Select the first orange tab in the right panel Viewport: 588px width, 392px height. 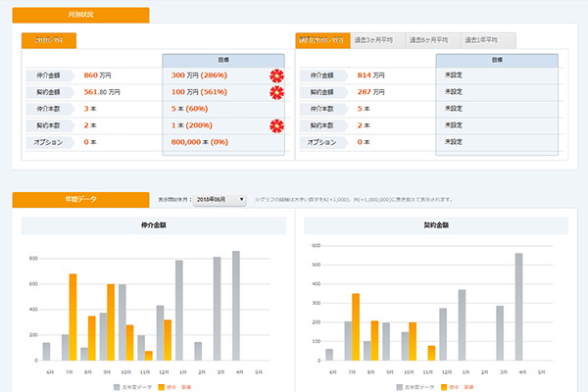tap(322, 40)
